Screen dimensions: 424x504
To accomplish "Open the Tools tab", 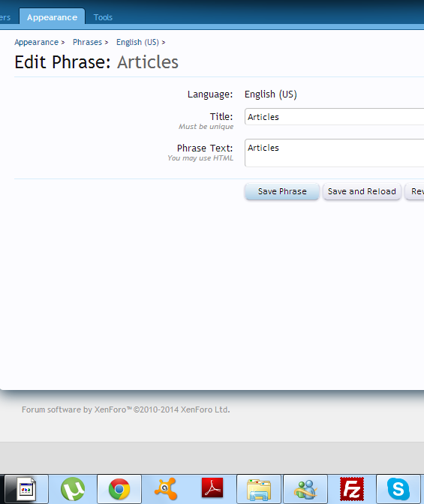I will pyautogui.click(x=103, y=17).
